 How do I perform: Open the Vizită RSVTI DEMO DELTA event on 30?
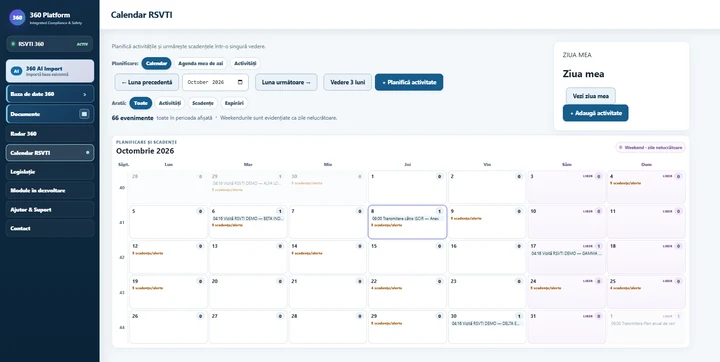[487, 323]
